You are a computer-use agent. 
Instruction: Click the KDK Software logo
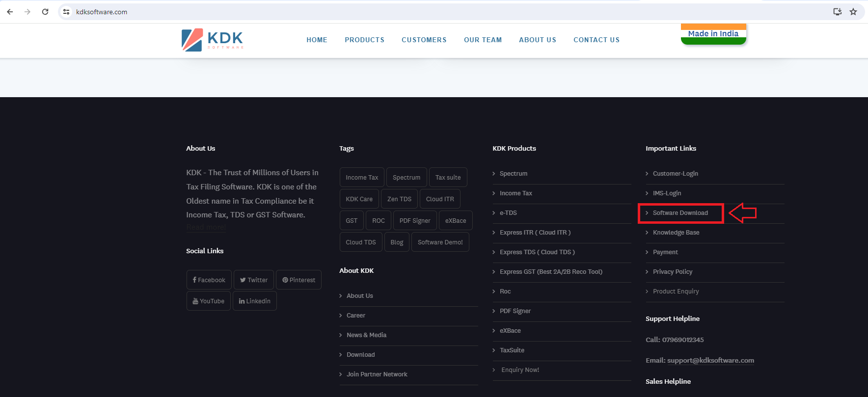pos(213,40)
